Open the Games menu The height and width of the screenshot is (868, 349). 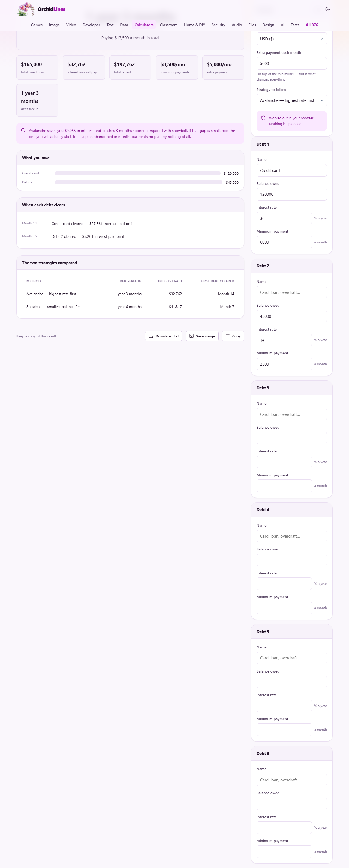coord(37,25)
